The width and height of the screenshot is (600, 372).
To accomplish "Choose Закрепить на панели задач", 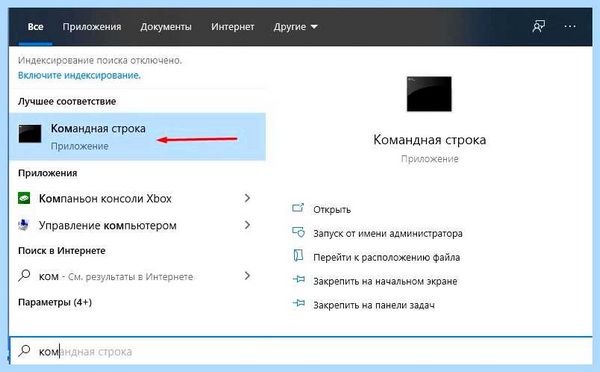I will (374, 305).
